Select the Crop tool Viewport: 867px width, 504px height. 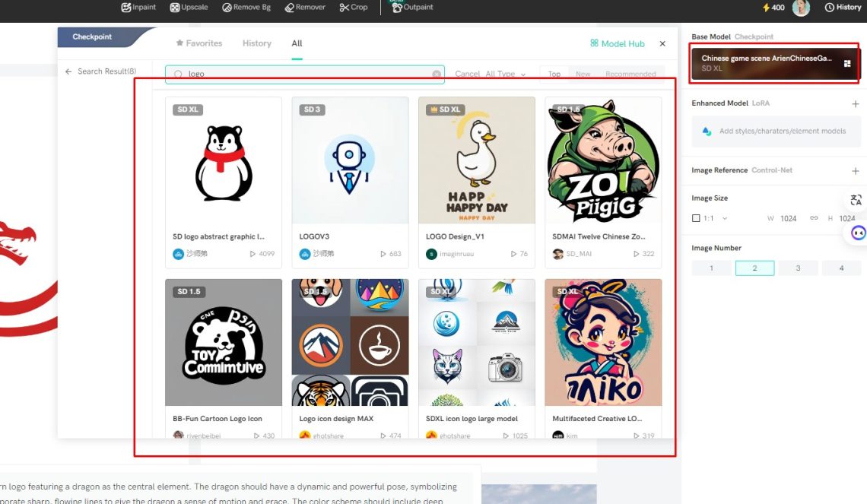[353, 7]
